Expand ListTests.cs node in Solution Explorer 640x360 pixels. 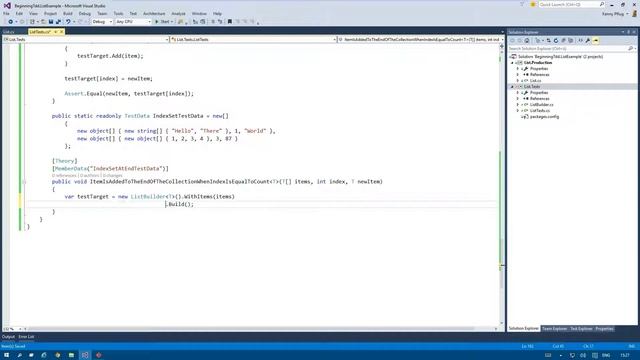tap(518, 111)
